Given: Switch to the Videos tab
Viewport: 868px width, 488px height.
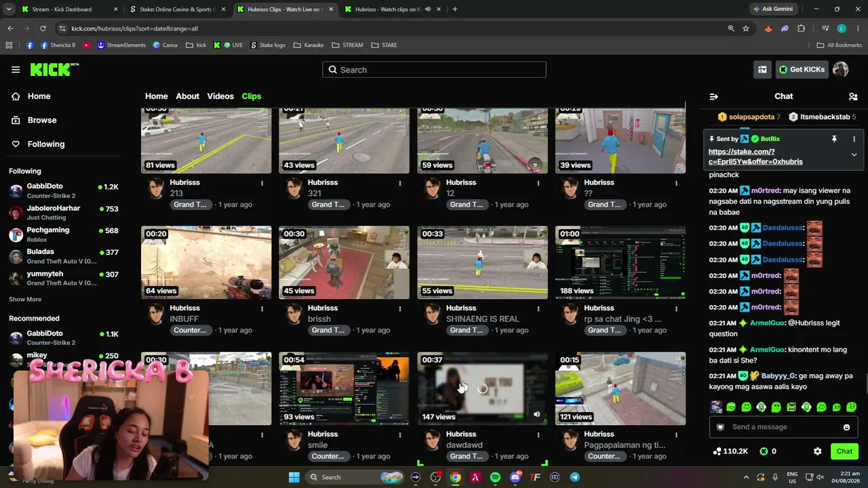Looking at the screenshot, I should coord(220,96).
